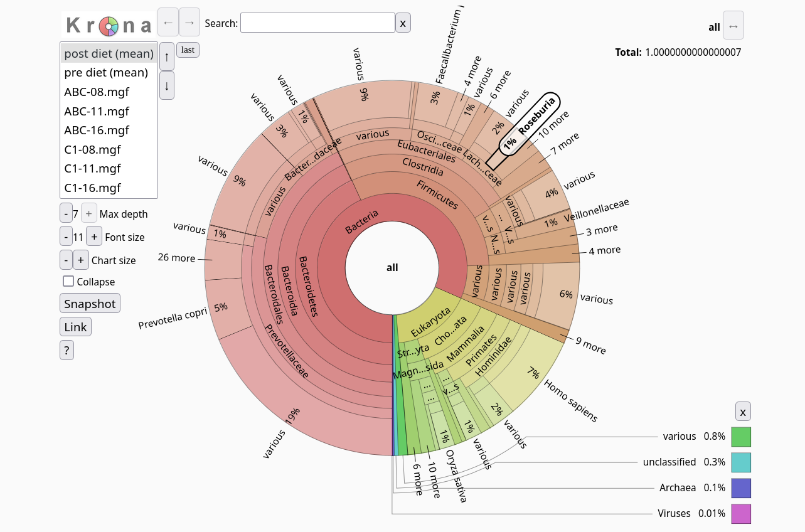
Task: Increase the chart size
Action: [80, 260]
